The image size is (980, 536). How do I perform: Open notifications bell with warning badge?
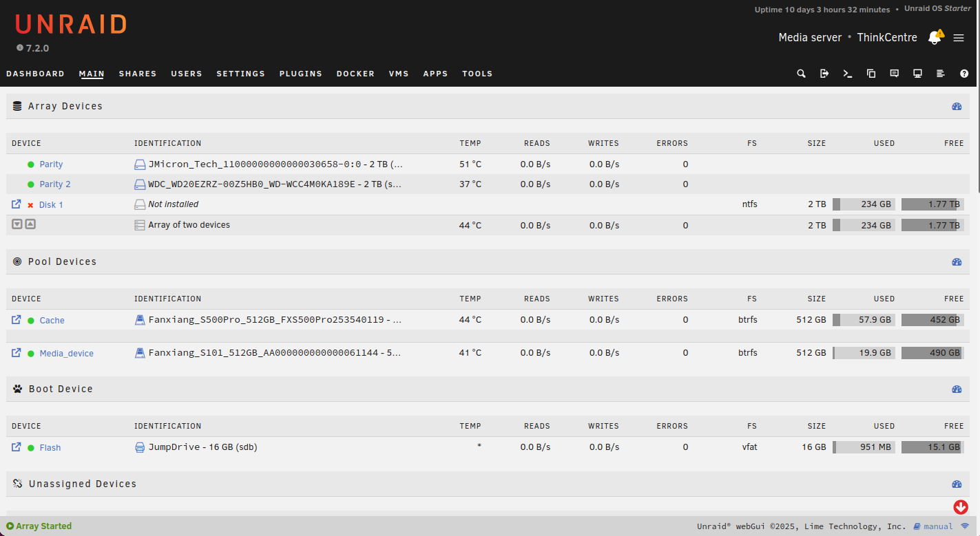tap(935, 37)
